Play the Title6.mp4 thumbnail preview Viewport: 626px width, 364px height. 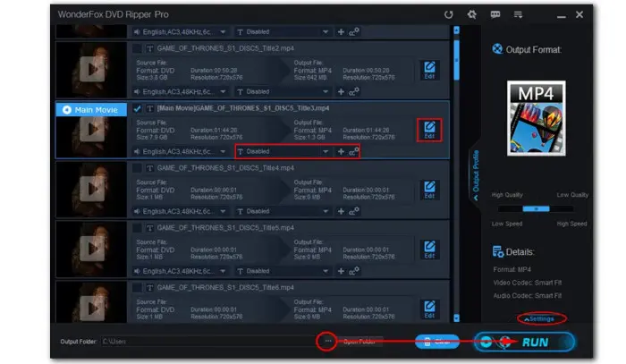tap(92, 309)
